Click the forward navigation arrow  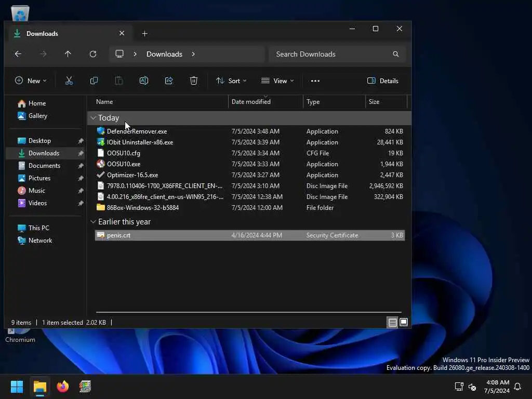click(43, 54)
